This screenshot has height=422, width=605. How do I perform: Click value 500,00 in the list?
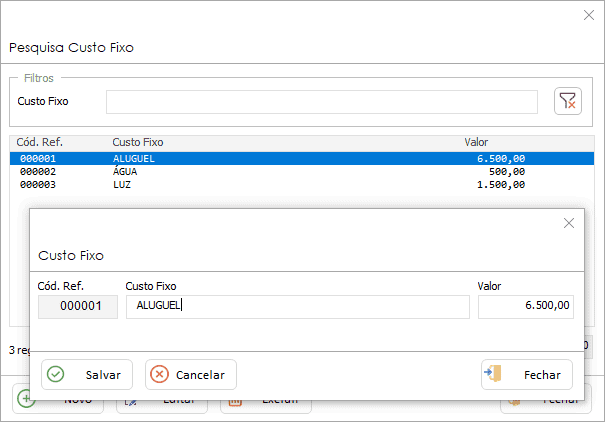[x=507, y=172]
